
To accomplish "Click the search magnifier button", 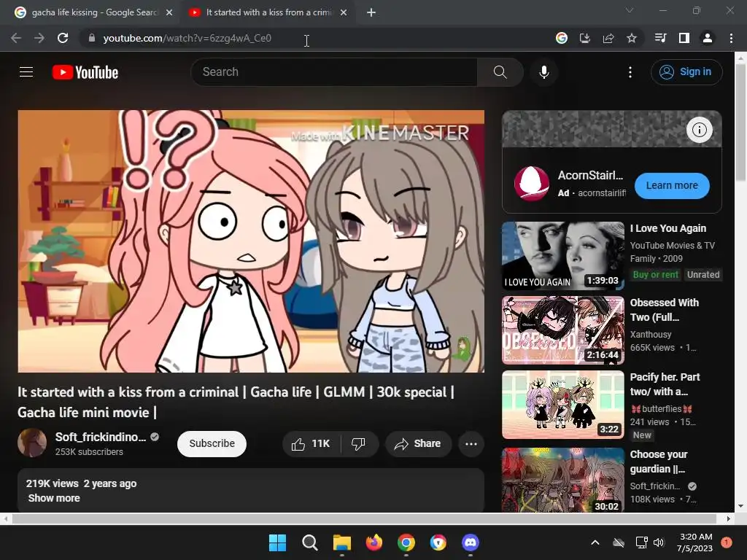I will tap(500, 72).
